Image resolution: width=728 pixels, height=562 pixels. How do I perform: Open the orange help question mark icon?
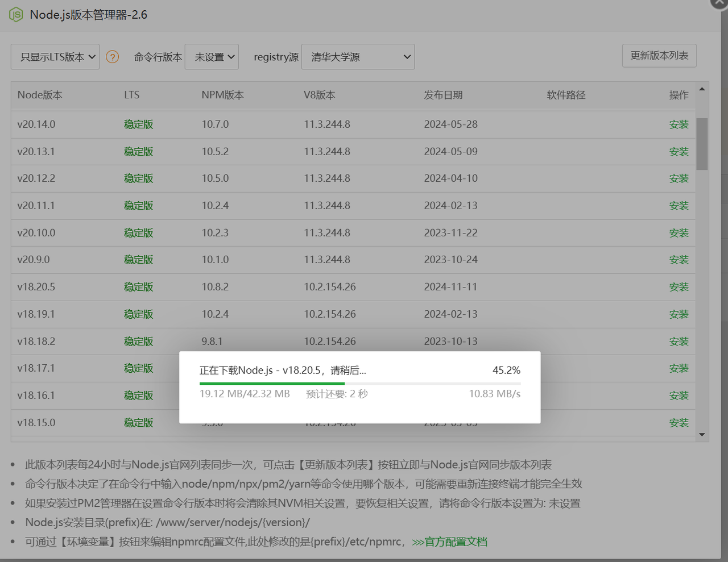113,57
